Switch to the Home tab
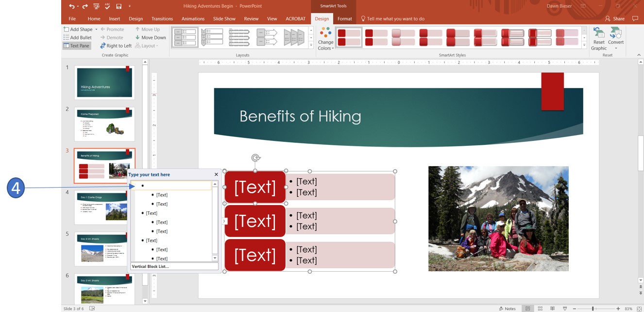The height and width of the screenshot is (312, 644). click(x=94, y=19)
